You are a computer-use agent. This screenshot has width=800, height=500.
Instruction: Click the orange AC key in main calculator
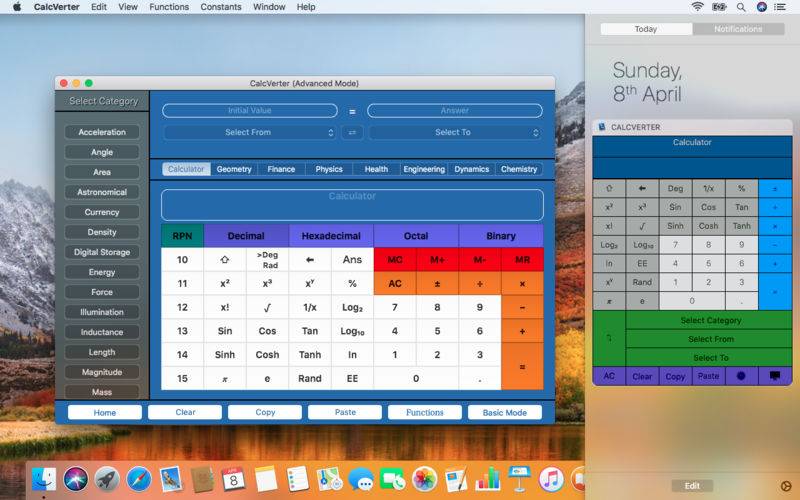[x=395, y=284]
